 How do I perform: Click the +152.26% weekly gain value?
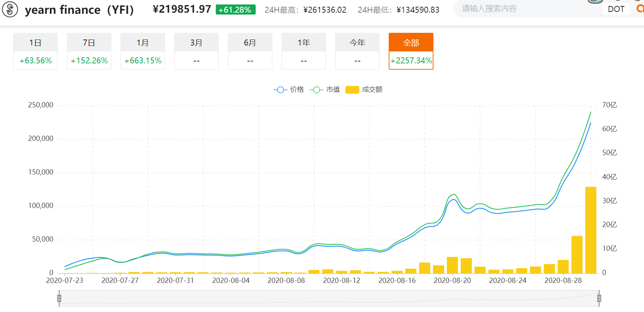pos(89,60)
